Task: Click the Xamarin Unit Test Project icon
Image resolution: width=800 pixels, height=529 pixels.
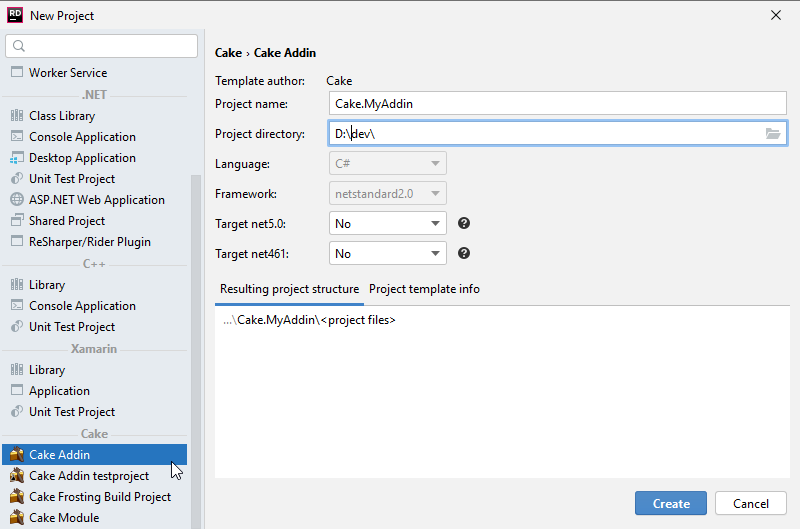Action: [17, 411]
